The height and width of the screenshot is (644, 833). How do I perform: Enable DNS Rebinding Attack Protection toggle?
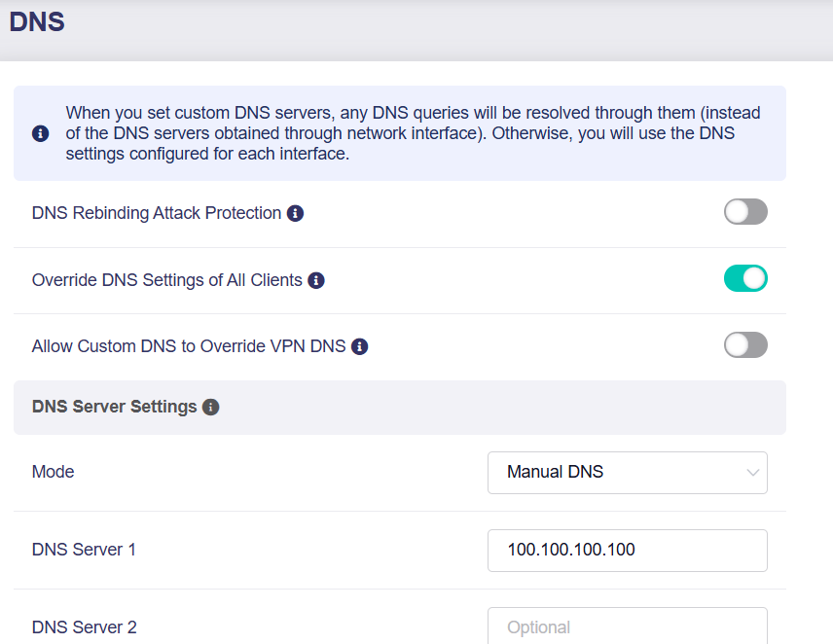click(x=745, y=212)
